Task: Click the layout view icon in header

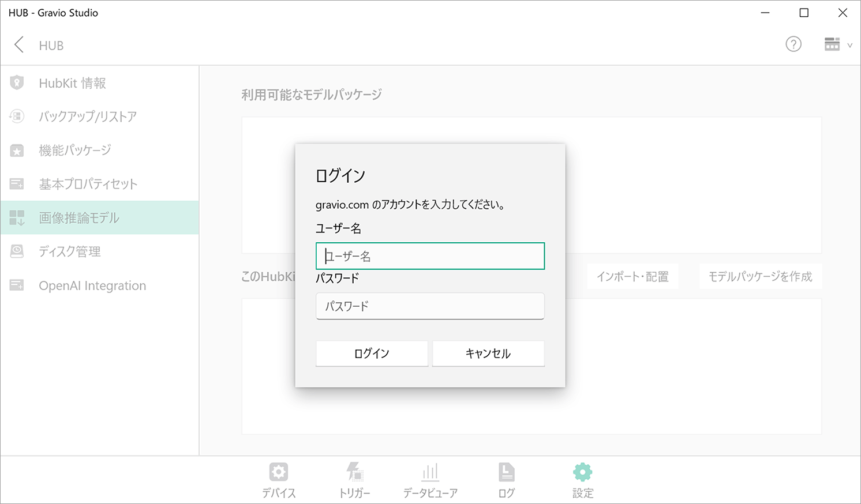Action: (x=832, y=44)
